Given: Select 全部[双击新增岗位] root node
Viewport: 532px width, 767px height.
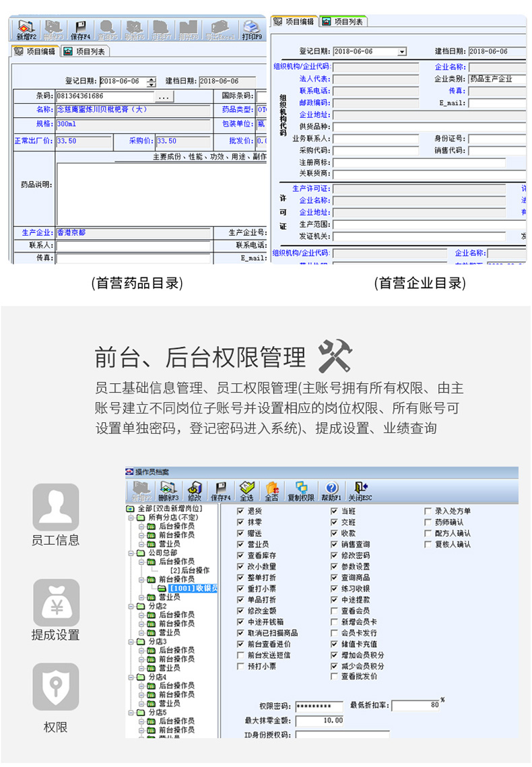Looking at the screenshot, I should click(170, 508).
